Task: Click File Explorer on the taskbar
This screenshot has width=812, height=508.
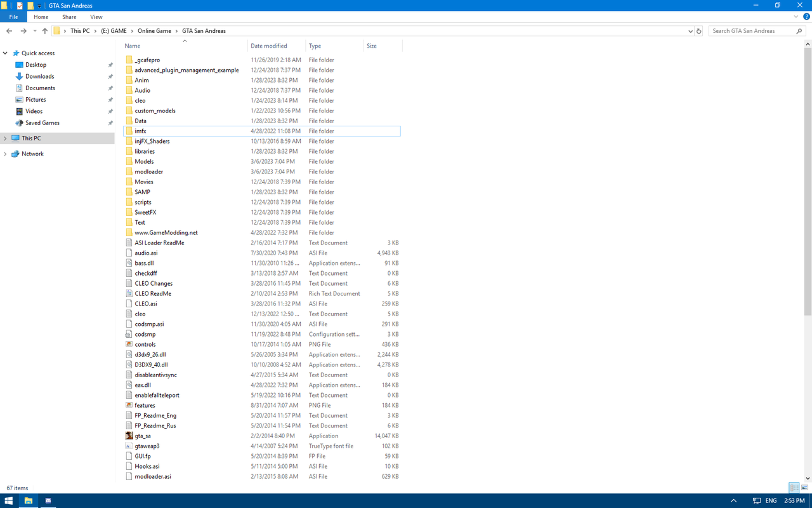Action: [x=29, y=500]
